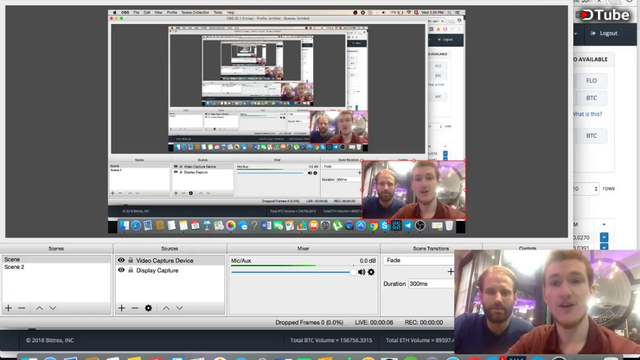Click the App Store icon in the previewed dock
Viewport: 640px width, 360px height.
pyautogui.click(x=361, y=225)
